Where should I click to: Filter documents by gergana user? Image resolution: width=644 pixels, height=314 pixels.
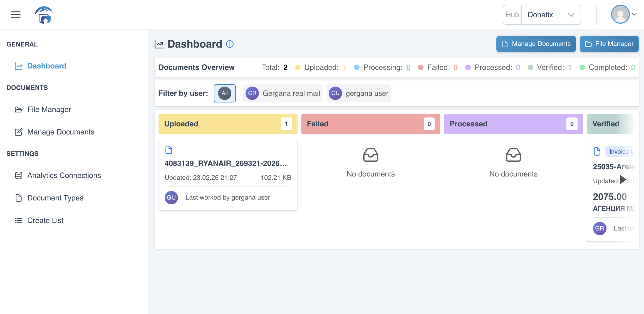358,93
